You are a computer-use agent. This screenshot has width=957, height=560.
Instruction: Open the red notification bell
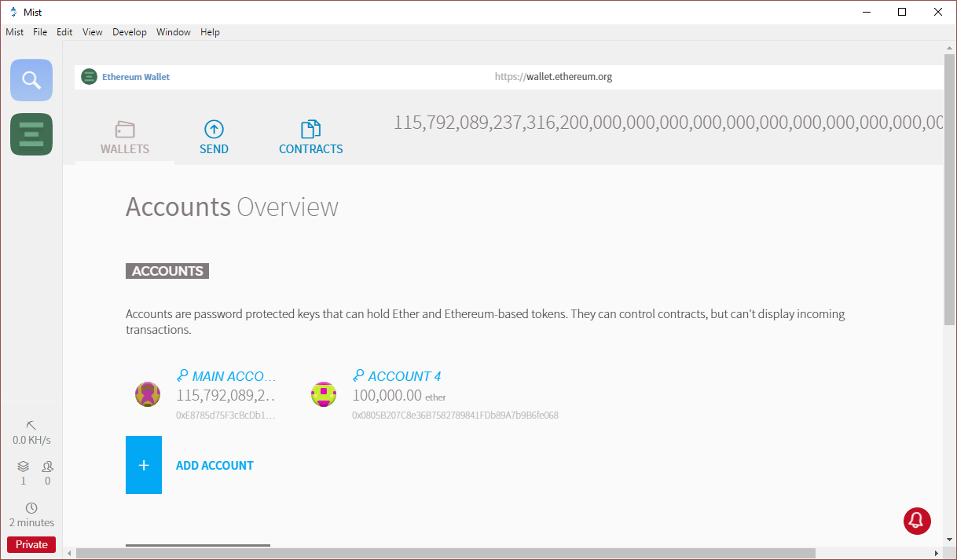point(917,521)
